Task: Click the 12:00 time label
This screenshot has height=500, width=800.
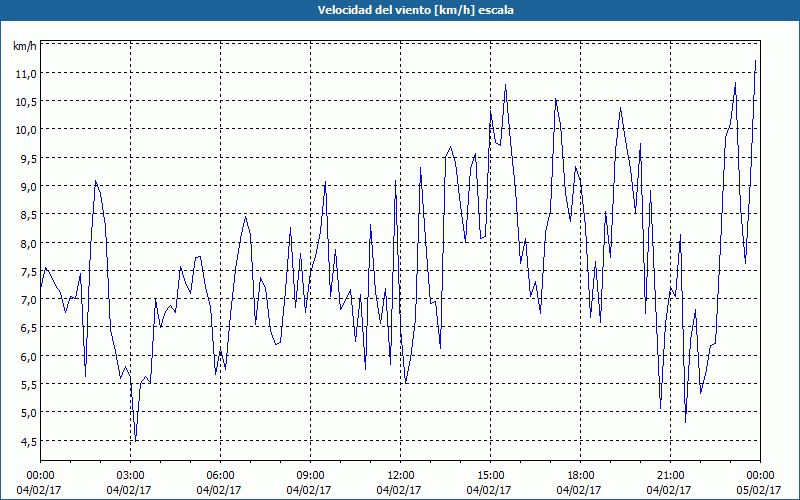Action: (x=401, y=476)
